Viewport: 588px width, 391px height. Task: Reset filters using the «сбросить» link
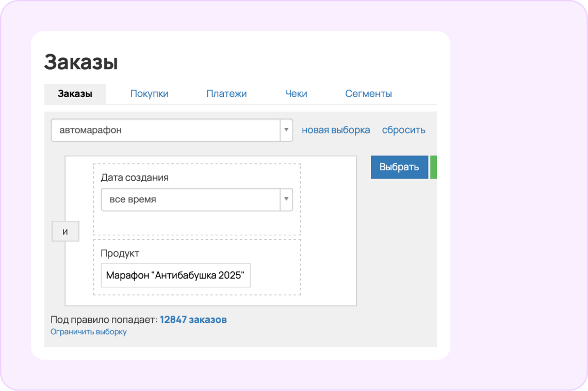403,129
